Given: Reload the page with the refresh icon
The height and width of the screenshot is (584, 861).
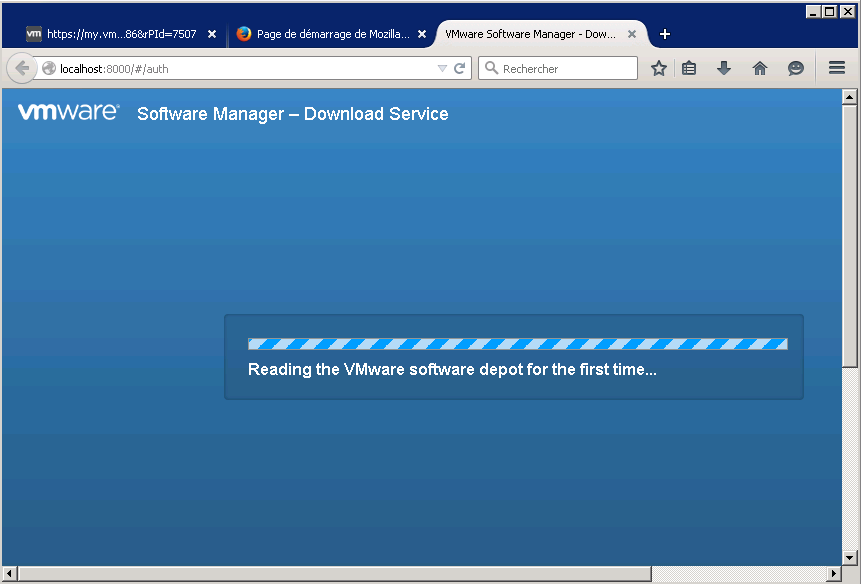Looking at the screenshot, I should pos(460,68).
